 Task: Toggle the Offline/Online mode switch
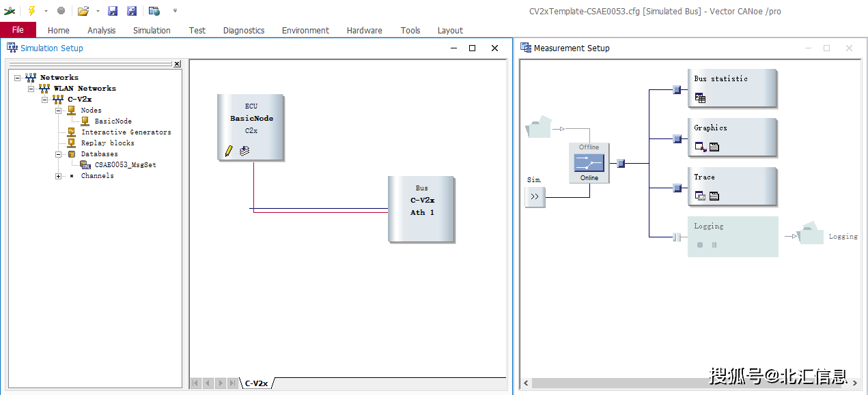589,163
